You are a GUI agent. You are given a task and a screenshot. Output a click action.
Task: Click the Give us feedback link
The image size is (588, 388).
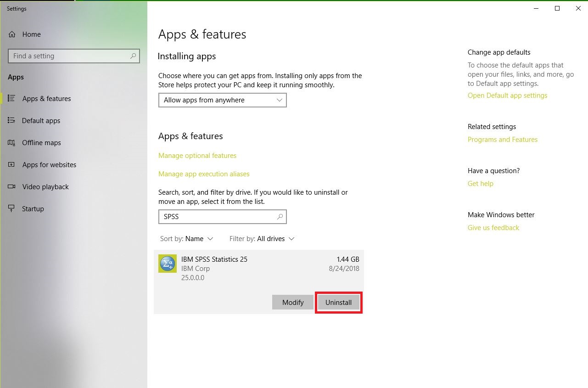coord(493,228)
